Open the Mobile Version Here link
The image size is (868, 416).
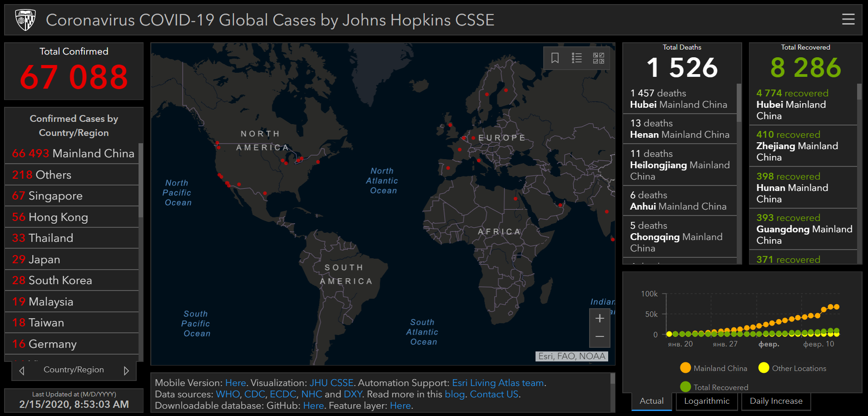tap(235, 383)
